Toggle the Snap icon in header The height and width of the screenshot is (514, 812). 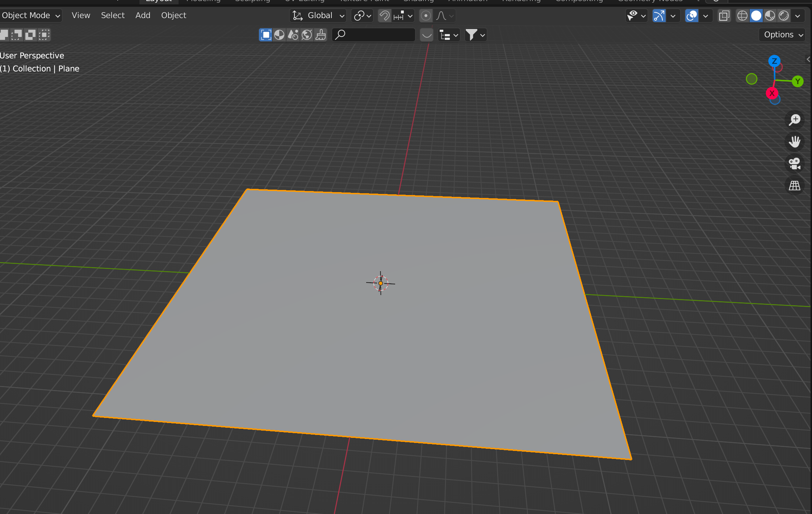(385, 16)
